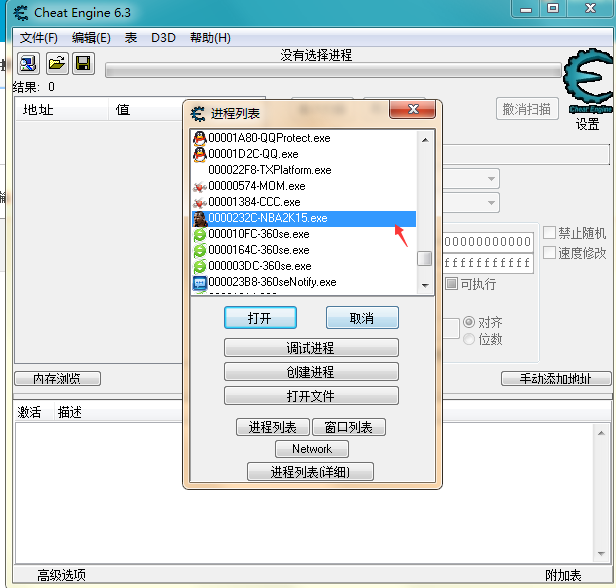Click the CCC.exe process icon

click(x=200, y=203)
